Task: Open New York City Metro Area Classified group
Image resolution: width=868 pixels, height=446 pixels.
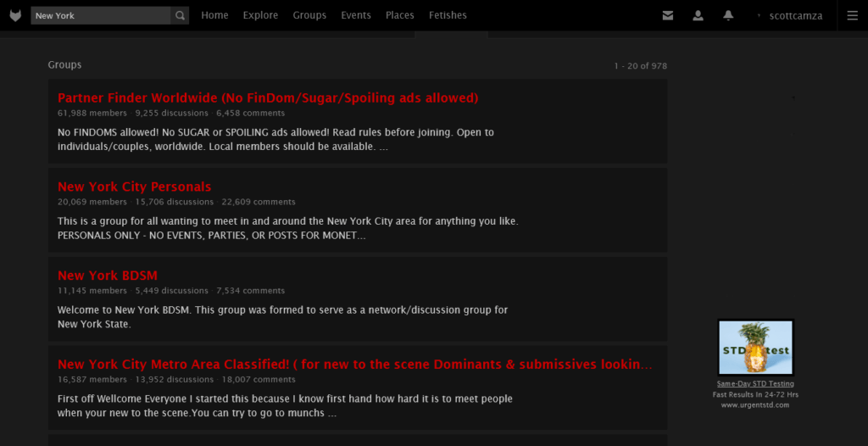Action: click(x=355, y=365)
